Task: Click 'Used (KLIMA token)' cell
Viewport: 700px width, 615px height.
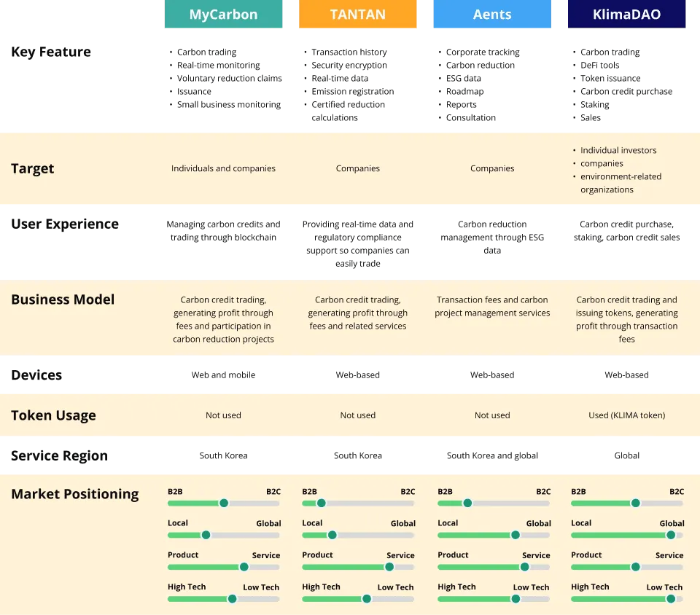Action: tap(626, 415)
